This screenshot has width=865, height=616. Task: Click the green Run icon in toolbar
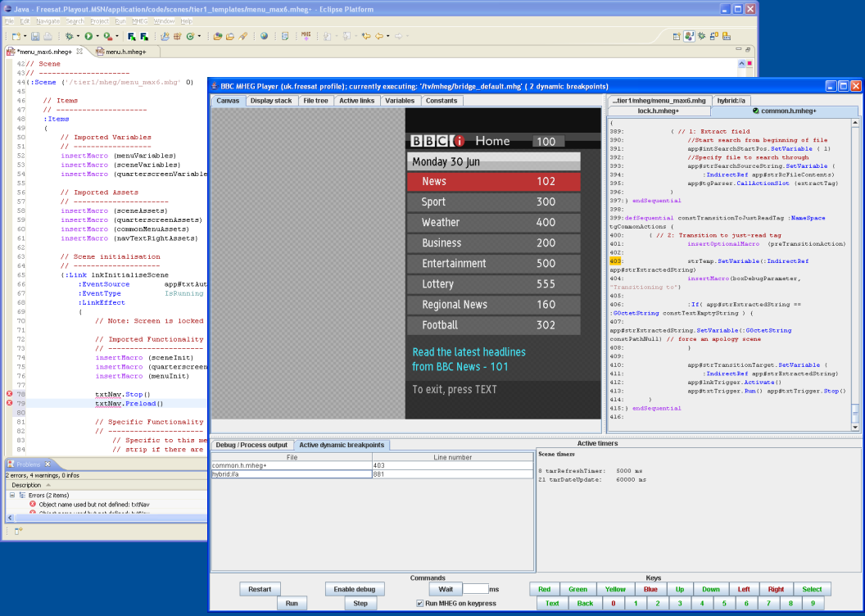tap(88, 36)
